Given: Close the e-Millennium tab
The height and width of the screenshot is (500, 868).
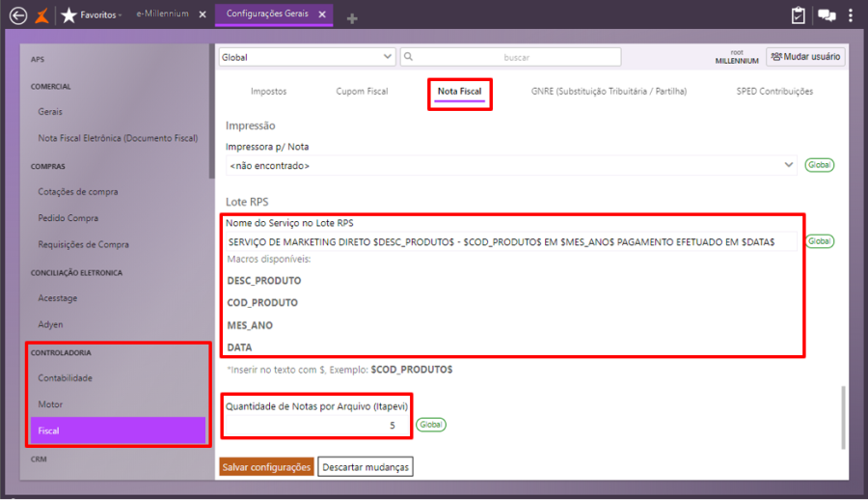Looking at the screenshot, I should point(203,14).
